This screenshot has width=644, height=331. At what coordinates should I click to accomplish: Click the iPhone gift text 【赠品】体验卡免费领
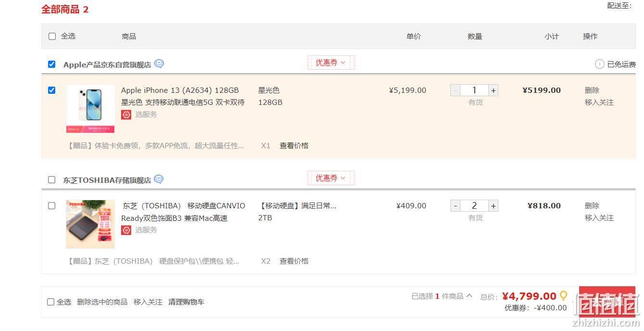(x=156, y=145)
